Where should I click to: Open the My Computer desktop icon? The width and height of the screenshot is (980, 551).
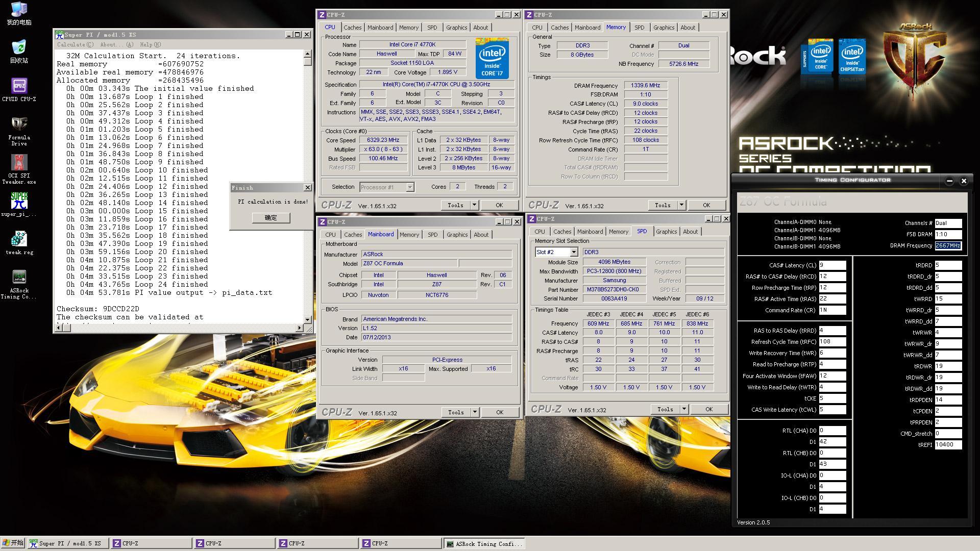tap(19, 14)
